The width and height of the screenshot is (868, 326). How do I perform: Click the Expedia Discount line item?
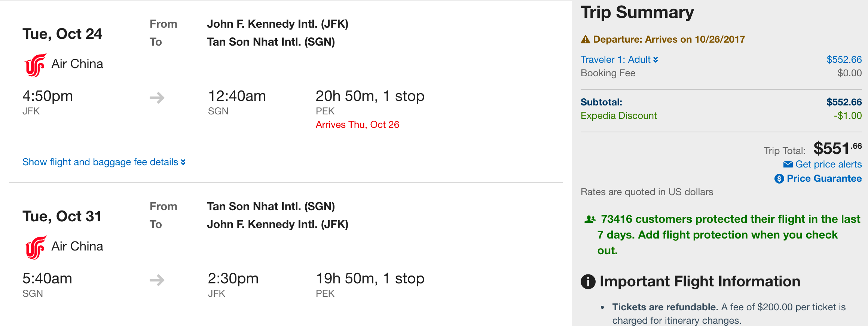(x=618, y=116)
